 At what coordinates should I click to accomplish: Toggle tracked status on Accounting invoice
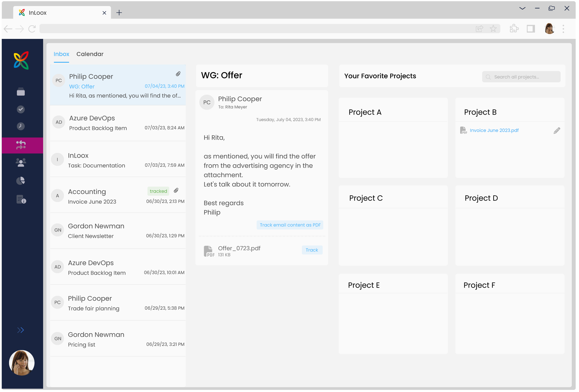point(158,191)
